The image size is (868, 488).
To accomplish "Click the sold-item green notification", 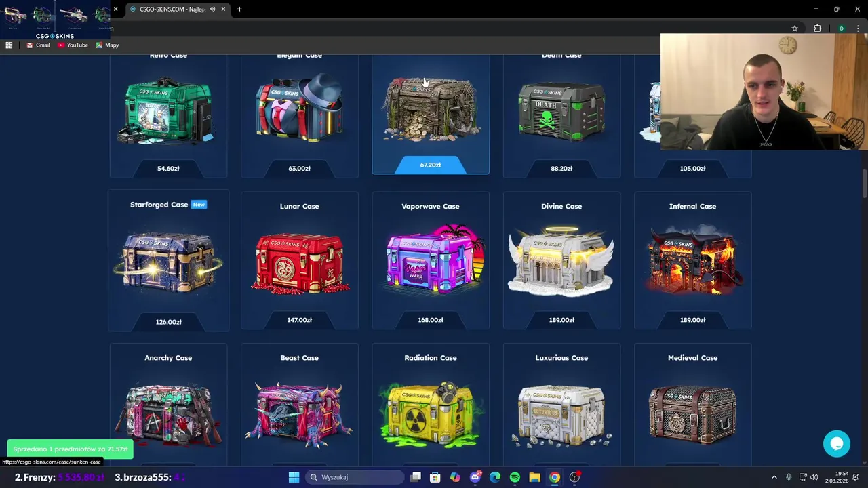I will (x=71, y=449).
